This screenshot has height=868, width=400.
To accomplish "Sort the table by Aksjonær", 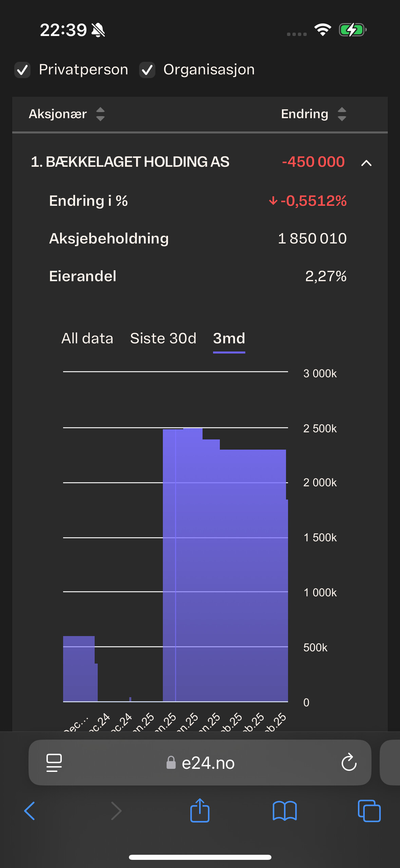I will (x=100, y=114).
